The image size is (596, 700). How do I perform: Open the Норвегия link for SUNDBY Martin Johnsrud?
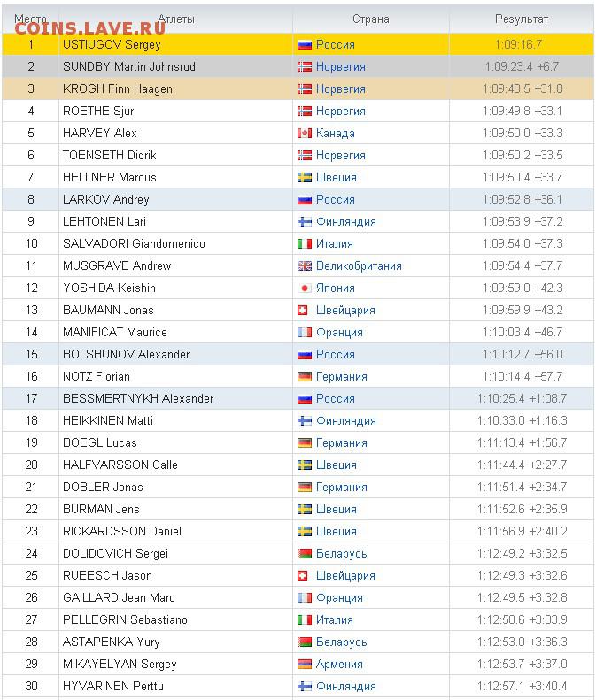(x=340, y=67)
